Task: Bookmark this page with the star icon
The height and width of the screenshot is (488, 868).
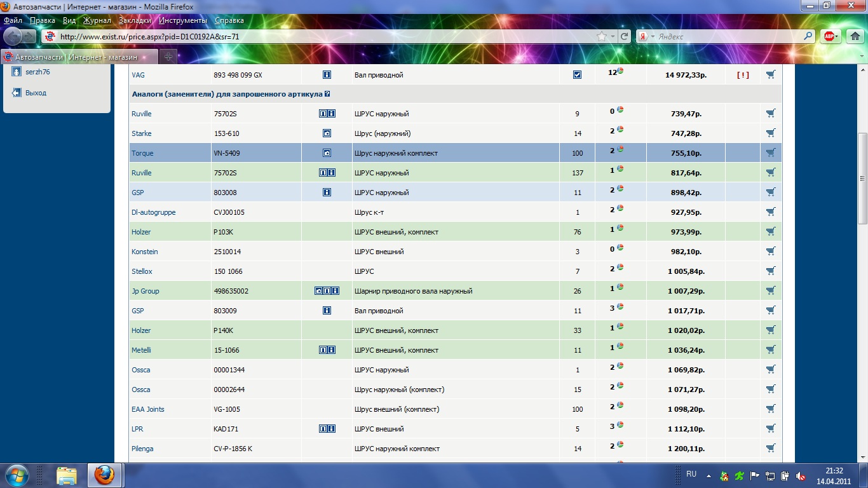Action: pos(602,36)
